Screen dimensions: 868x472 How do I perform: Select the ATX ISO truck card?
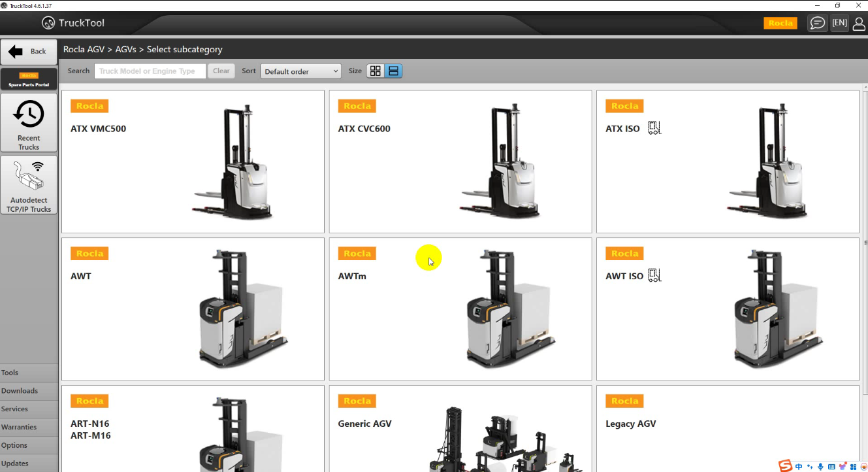(x=728, y=161)
